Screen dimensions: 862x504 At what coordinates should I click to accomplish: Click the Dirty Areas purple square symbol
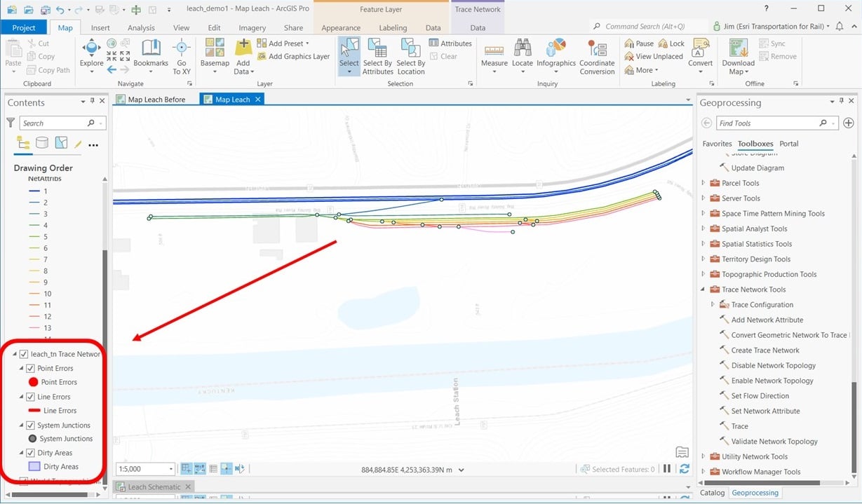[x=34, y=466]
